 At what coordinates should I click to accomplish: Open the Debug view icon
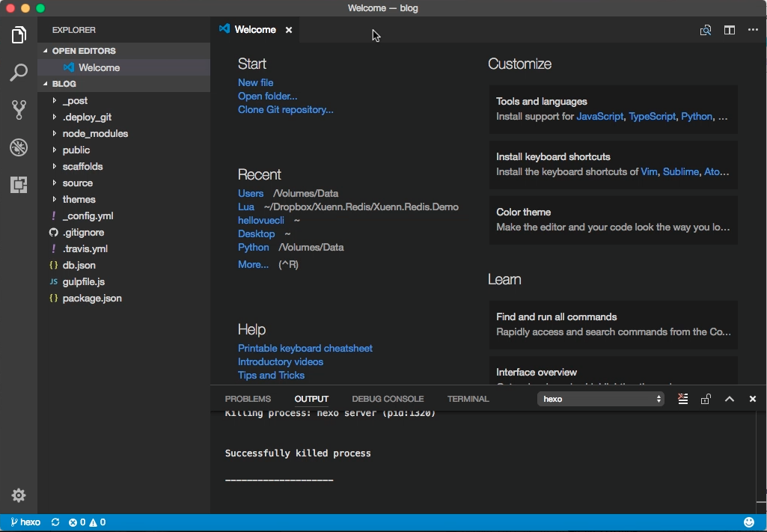pos(19,147)
